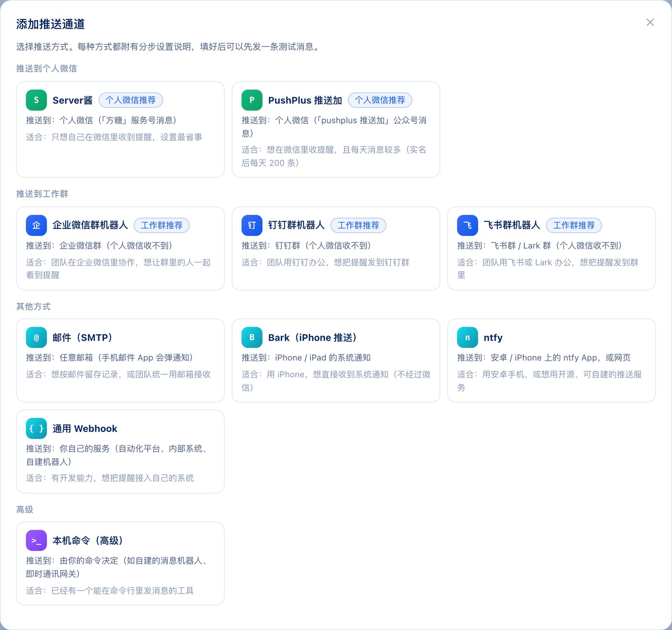The width and height of the screenshot is (672, 630).
Task: Click the green Server酱 S icon
Action: pyautogui.click(x=36, y=100)
